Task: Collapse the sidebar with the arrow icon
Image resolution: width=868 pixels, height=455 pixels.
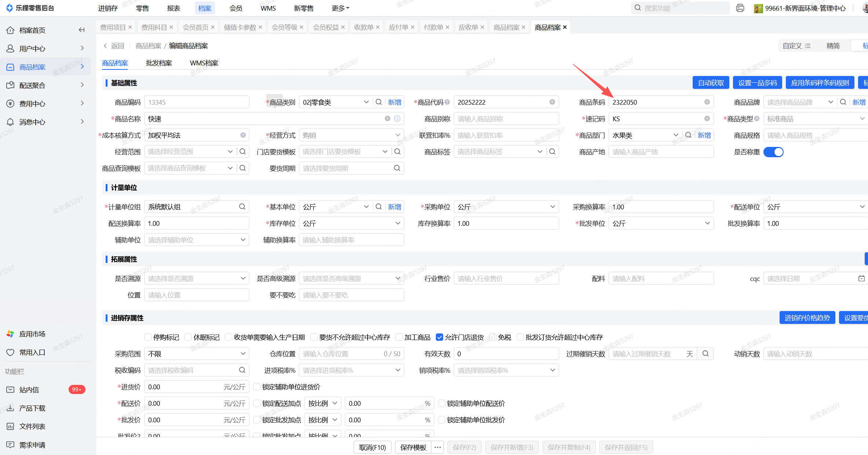Action: (x=82, y=30)
